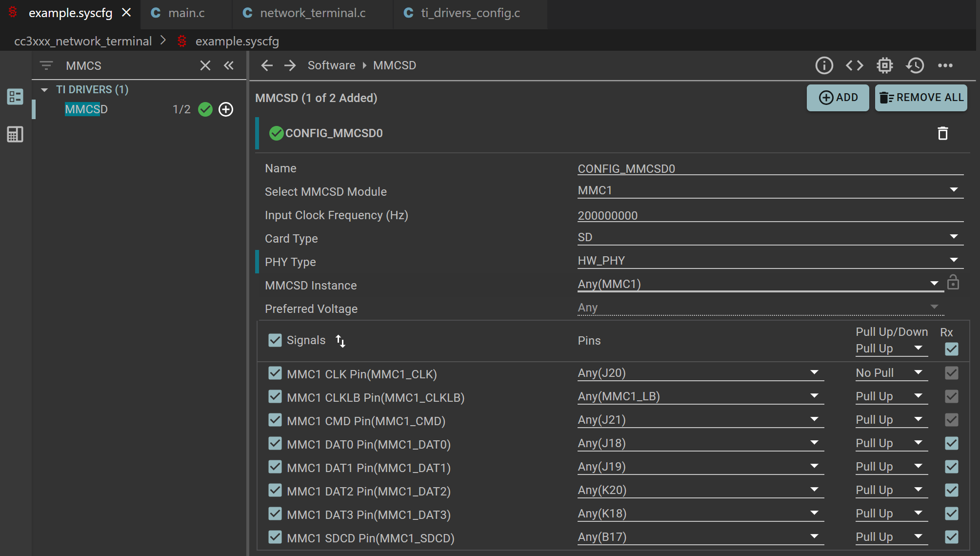
Task: Open the history icon
Action: [x=915, y=65]
